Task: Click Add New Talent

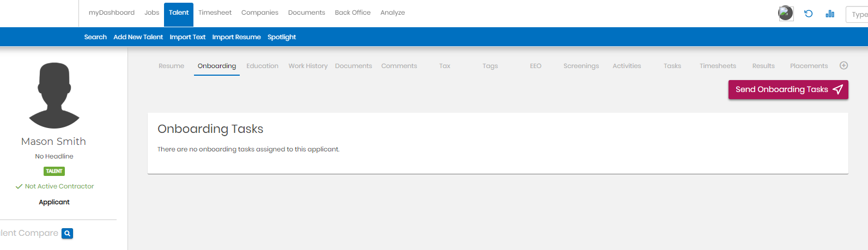Action: (138, 37)
